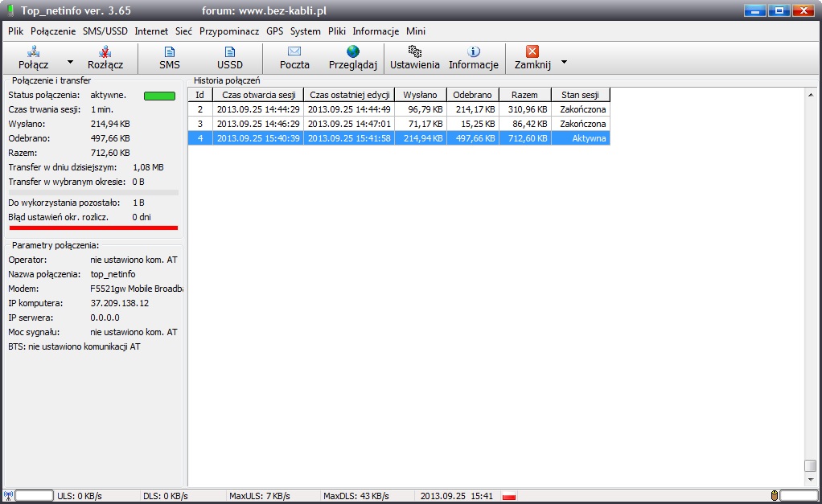
Task: Open Ustawienia settings gears icon
Action: click(x=415, y=51)
